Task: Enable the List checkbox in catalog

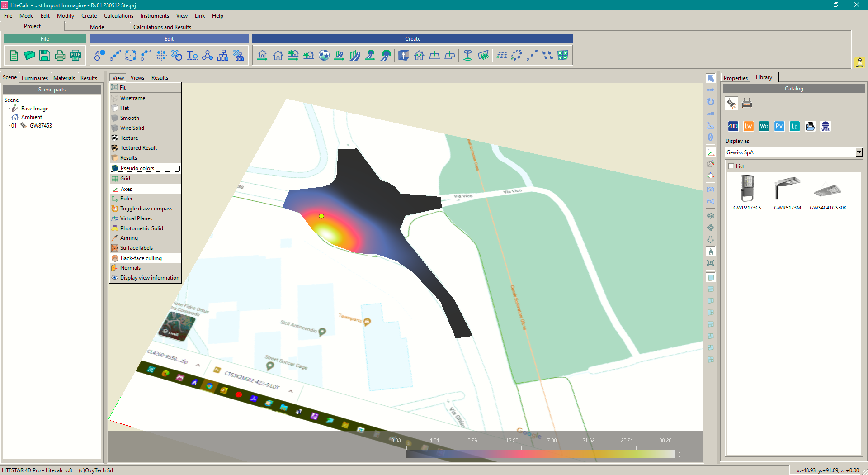Action: click(x=731, y=166)
